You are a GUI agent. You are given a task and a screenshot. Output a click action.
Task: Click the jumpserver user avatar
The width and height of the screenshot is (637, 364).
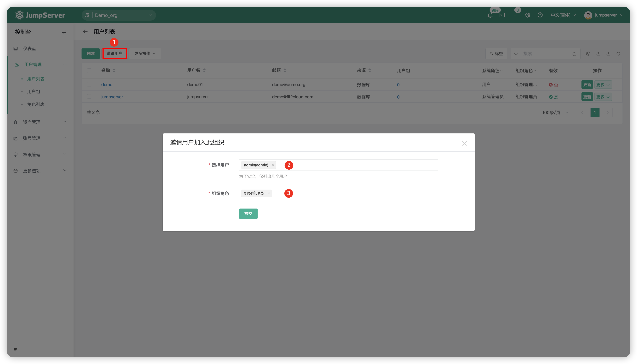(x=588, y=15)
